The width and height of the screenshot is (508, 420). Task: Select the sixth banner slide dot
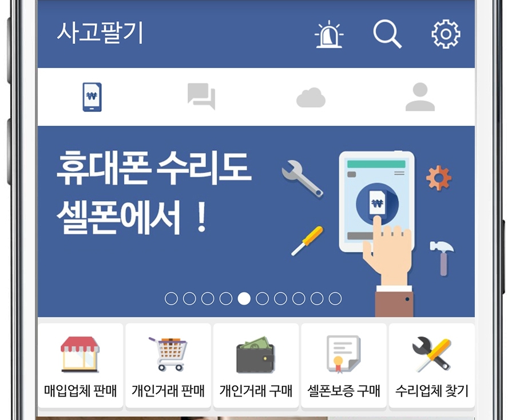(x=262, y=298)
